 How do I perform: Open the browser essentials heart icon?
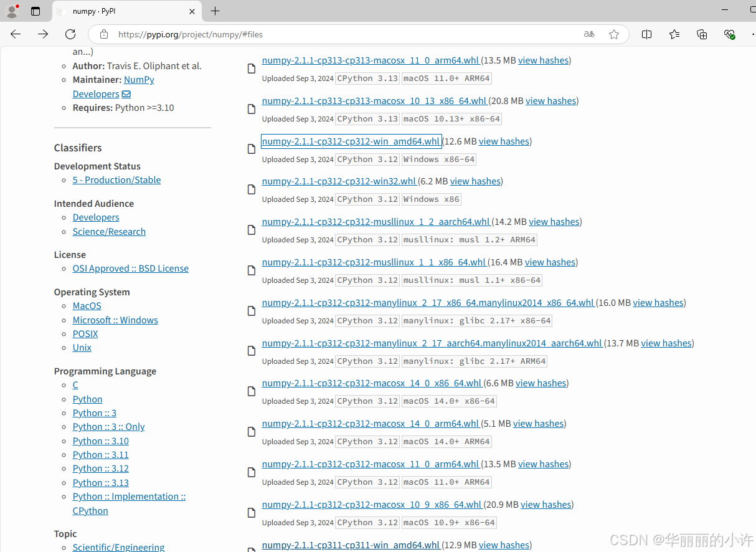[729, 34]
